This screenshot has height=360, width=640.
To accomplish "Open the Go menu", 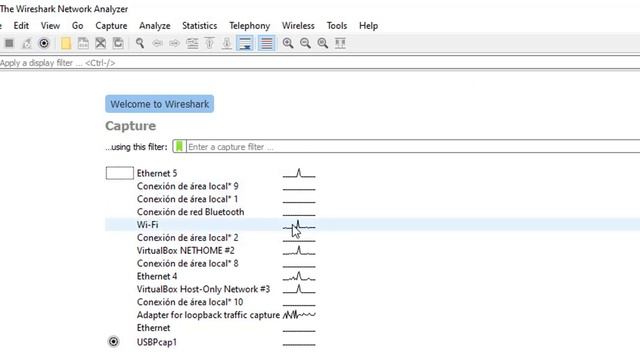I will 78,26.
